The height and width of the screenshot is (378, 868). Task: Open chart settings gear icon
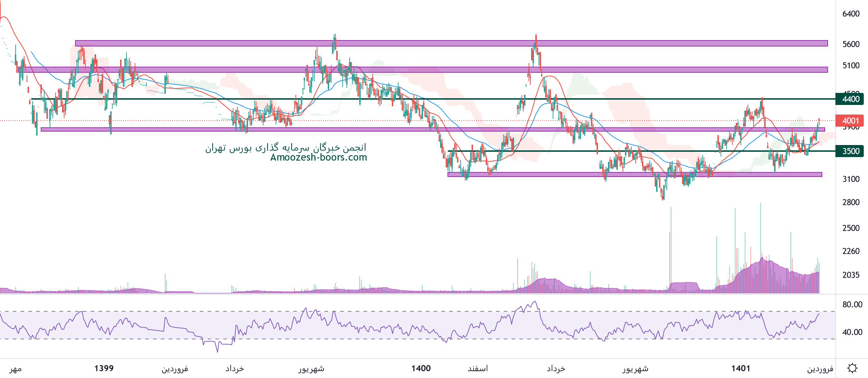[x=852, y=368]
